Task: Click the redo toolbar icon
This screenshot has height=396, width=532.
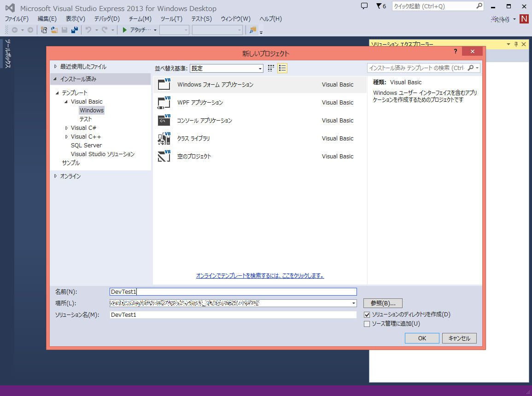Action: tap(105, 30)
